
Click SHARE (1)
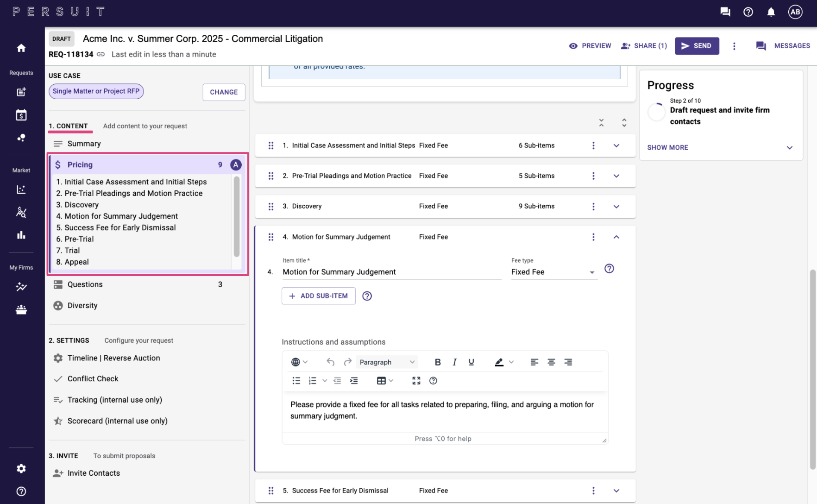pyautogui.click(x=644, y=46)
